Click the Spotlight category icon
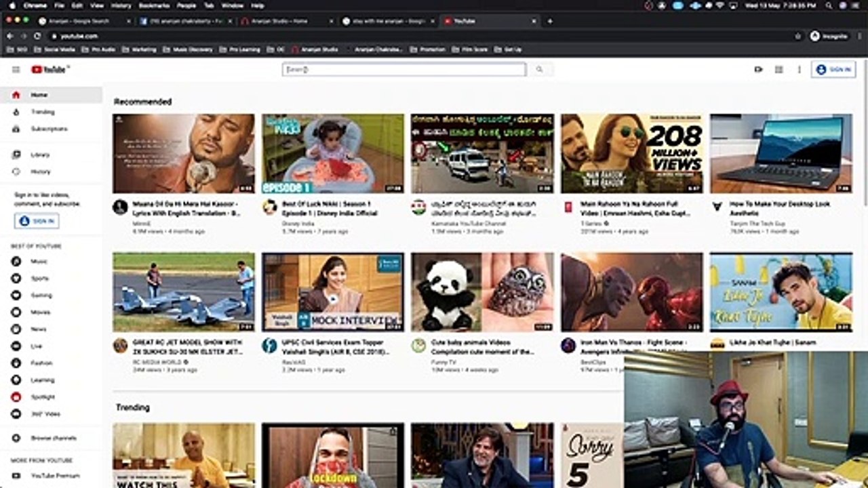 tap(16, 397)
